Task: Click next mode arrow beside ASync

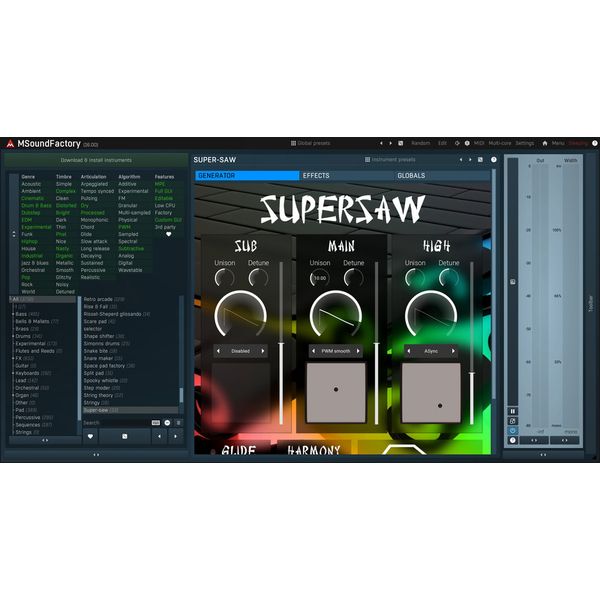Action: click(x=453, y=351)
